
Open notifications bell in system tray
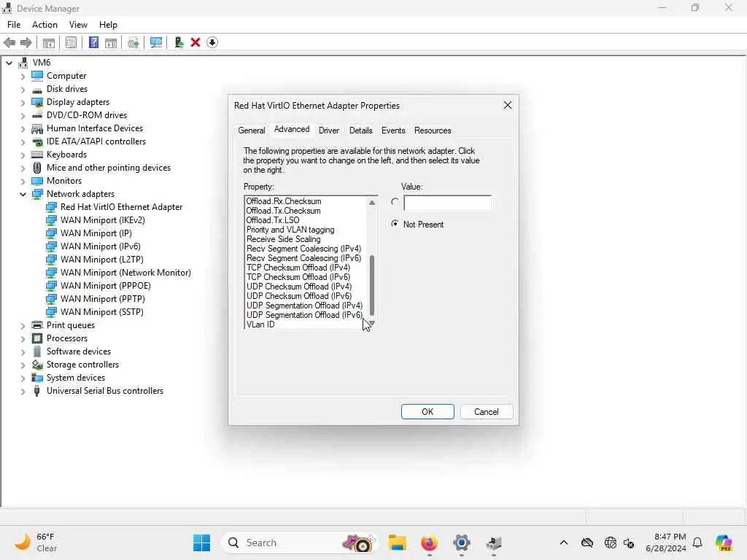(x=697, y=542)
